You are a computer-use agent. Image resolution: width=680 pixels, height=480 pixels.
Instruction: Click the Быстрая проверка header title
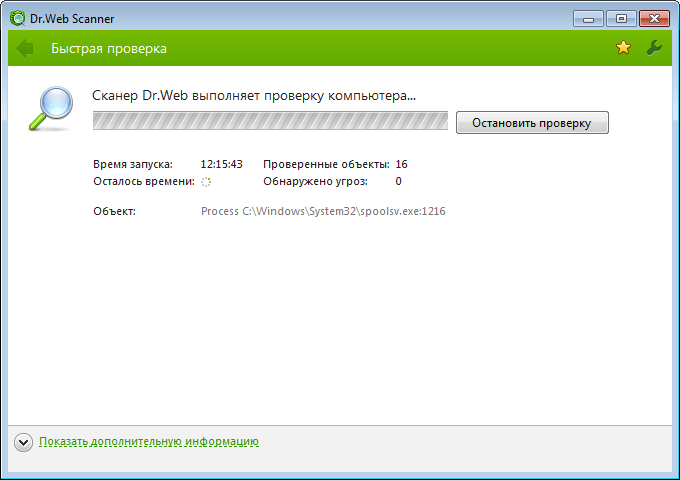[x=109, y=48]
